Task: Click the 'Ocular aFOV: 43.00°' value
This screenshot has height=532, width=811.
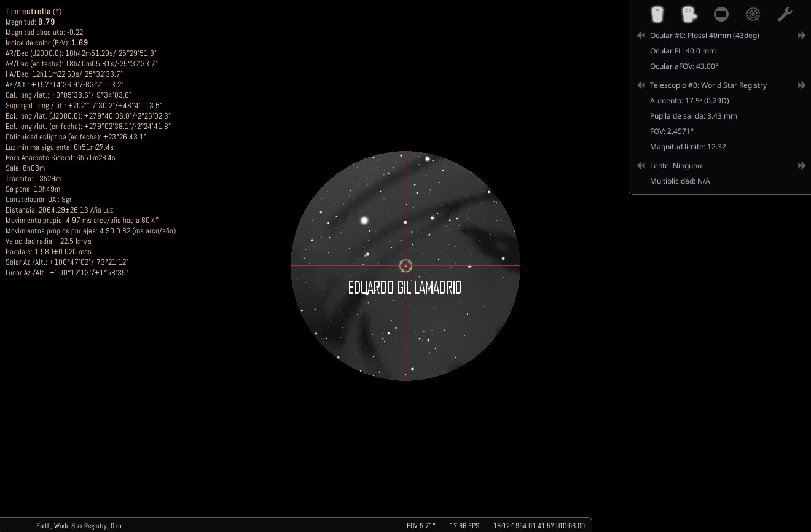Action: point(684,66)
